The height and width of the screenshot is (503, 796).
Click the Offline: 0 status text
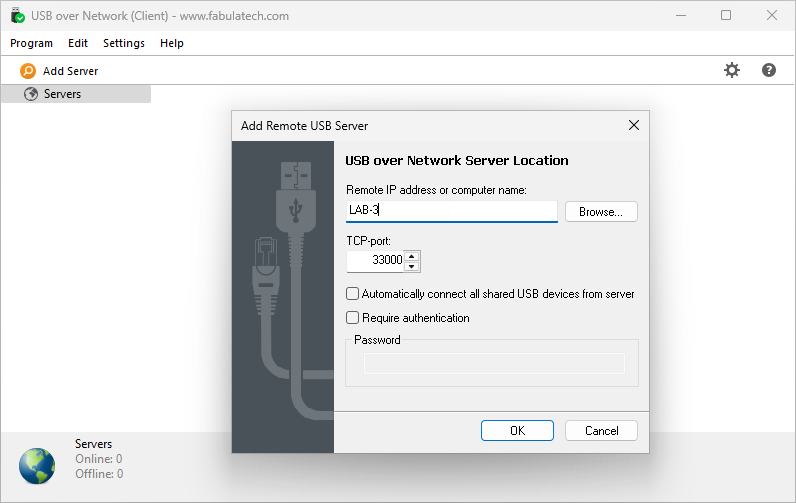(x=100, y=474)
